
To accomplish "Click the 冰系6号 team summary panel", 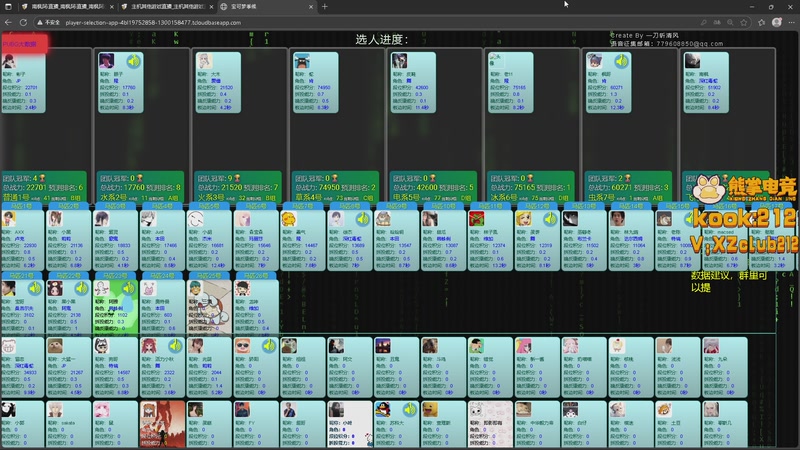I will click(531, 186).
